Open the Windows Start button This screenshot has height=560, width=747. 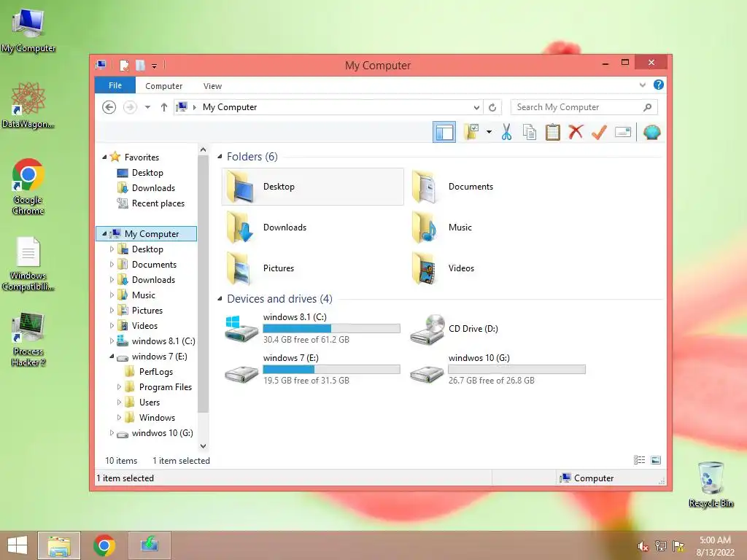pos(18,545)
